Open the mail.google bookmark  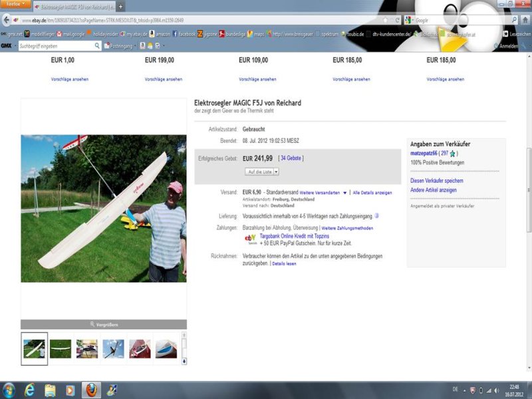71,34
